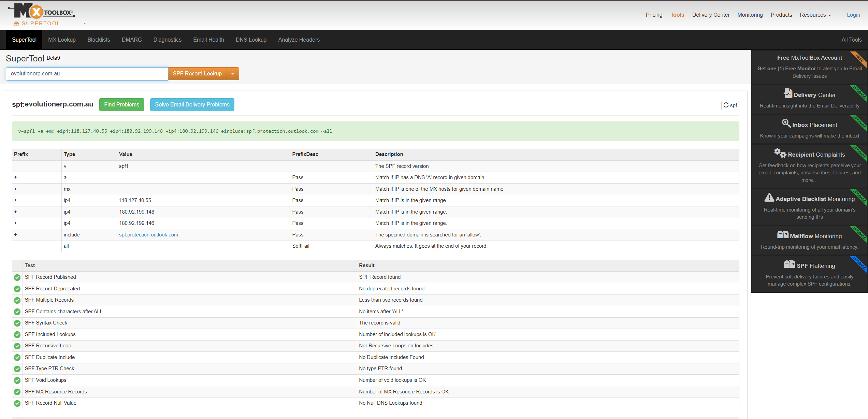Open the SuperTool dropdown caret under logo
This screenshot has height=419, width=868.
(85, 24)
